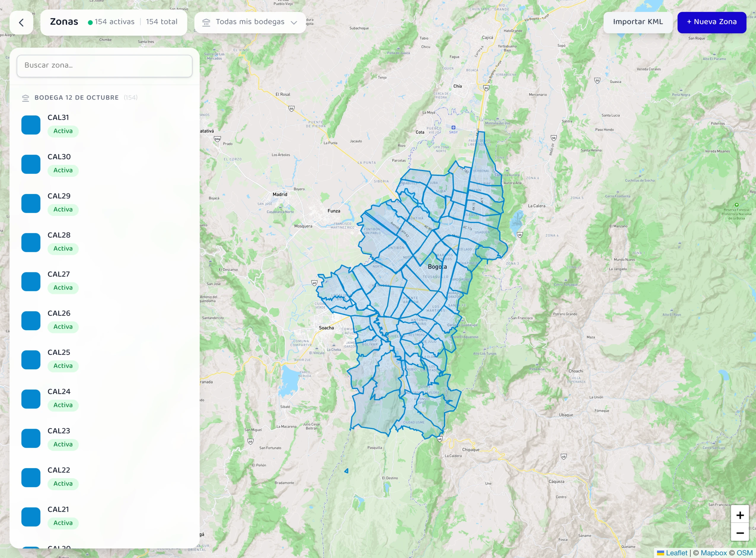Select zone CAL25 row
The height and width of the screenshot is (558, 756).
(x=105, y=359)
